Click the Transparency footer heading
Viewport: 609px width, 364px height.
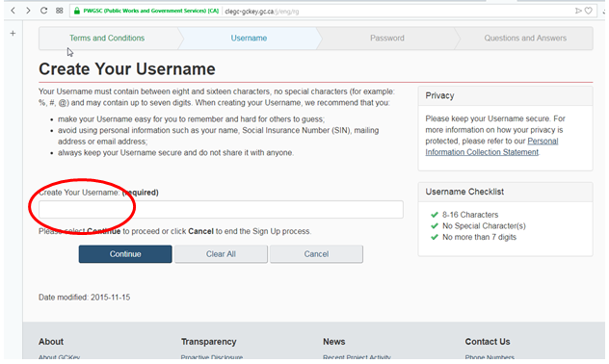click(x=208, y=342)
